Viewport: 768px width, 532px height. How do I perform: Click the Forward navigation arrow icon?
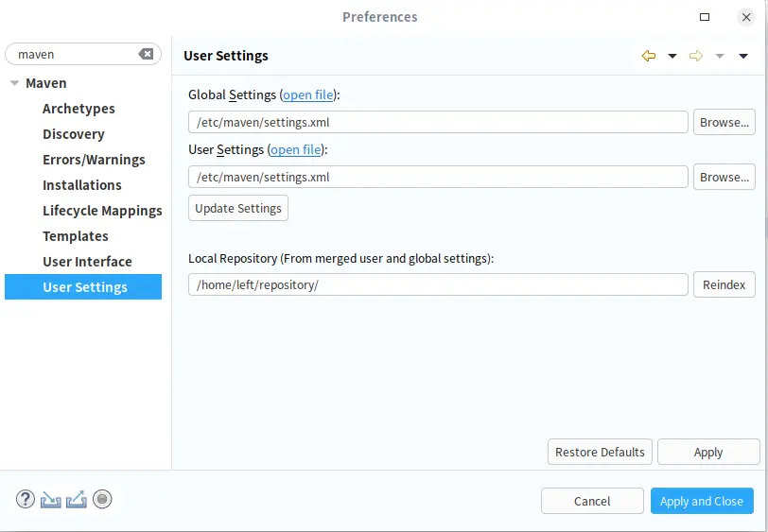pyautogui.click(x=695, y=56)
